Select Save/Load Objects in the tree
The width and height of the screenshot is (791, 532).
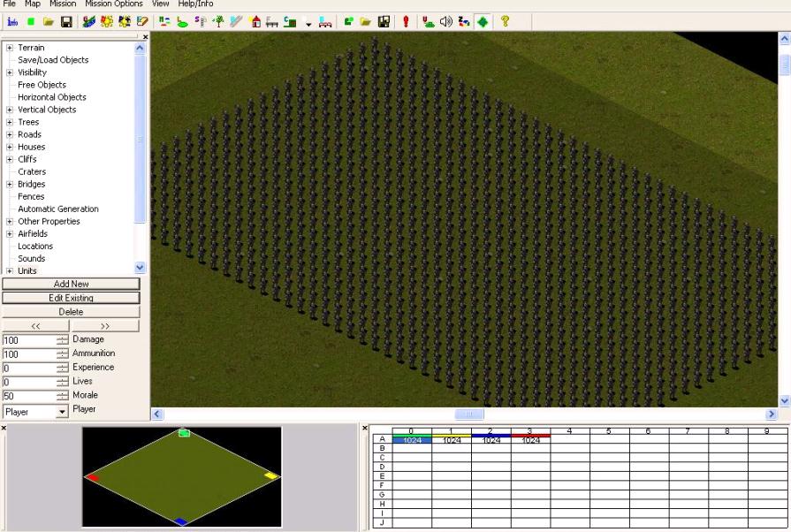coord(53,59)
